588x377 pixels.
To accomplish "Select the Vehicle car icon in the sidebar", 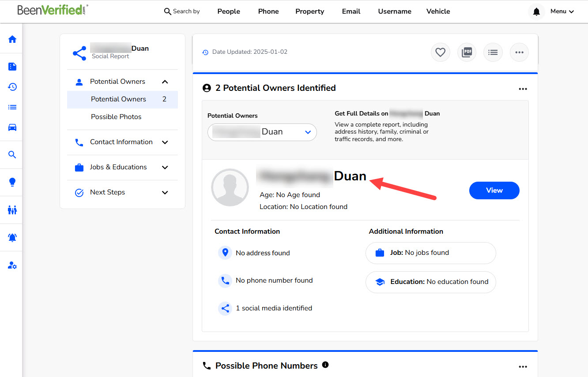I will pos(11,127).
